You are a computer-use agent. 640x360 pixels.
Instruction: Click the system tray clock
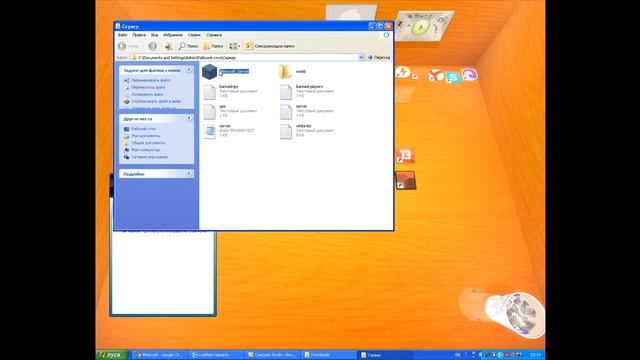(x=535, y=355)
